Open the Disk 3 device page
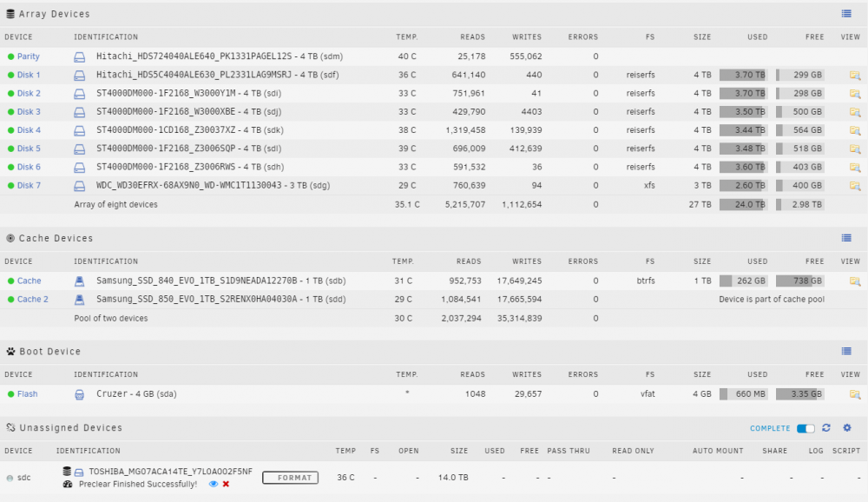Image resolution: width=868 pixels, height=502 pixels. tap(29, 112)
